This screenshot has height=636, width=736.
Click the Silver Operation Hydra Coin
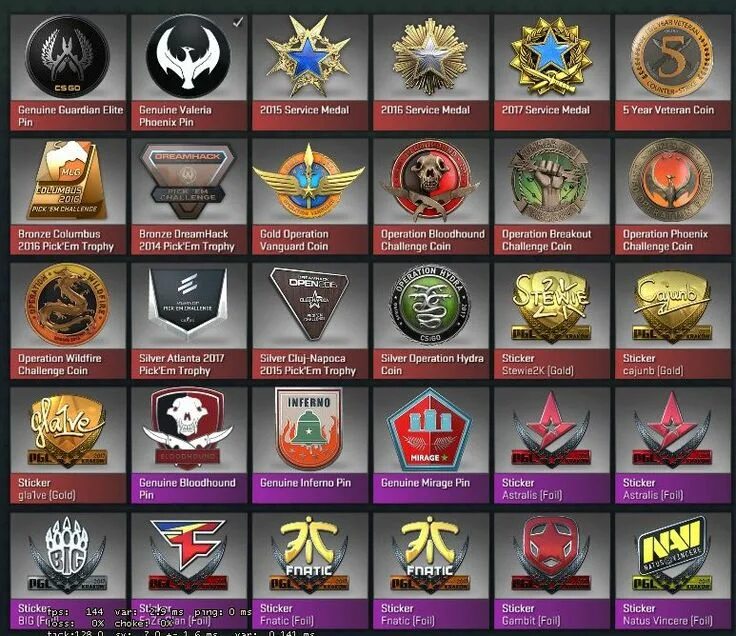pyautogui.click(x=431, y=321)
